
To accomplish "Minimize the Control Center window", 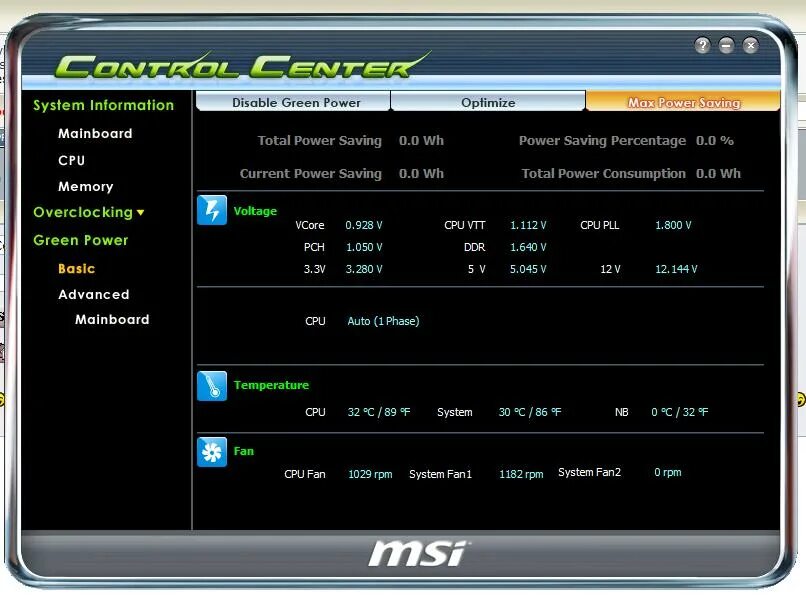I will [726, 46].
